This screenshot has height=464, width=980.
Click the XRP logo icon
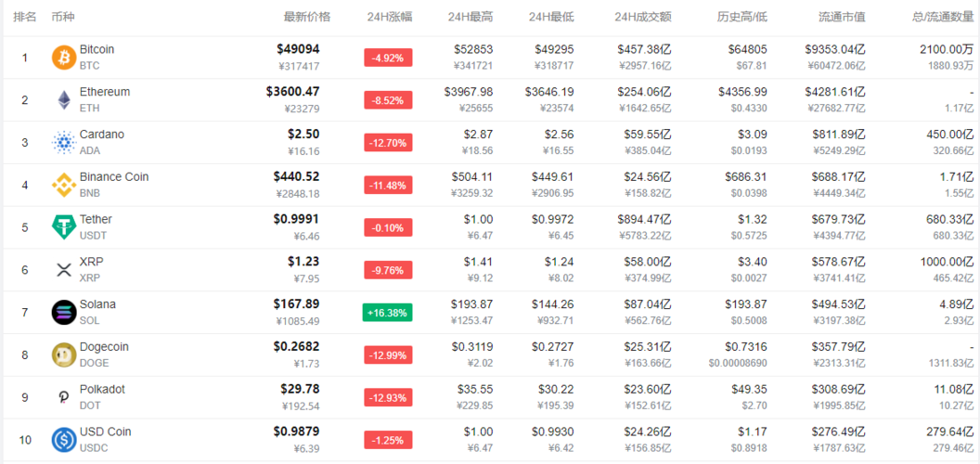[x=64, y=270]
